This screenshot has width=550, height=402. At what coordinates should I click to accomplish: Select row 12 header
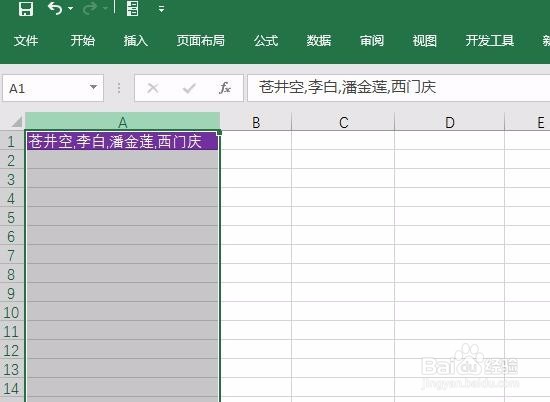[x=11, y=350]
